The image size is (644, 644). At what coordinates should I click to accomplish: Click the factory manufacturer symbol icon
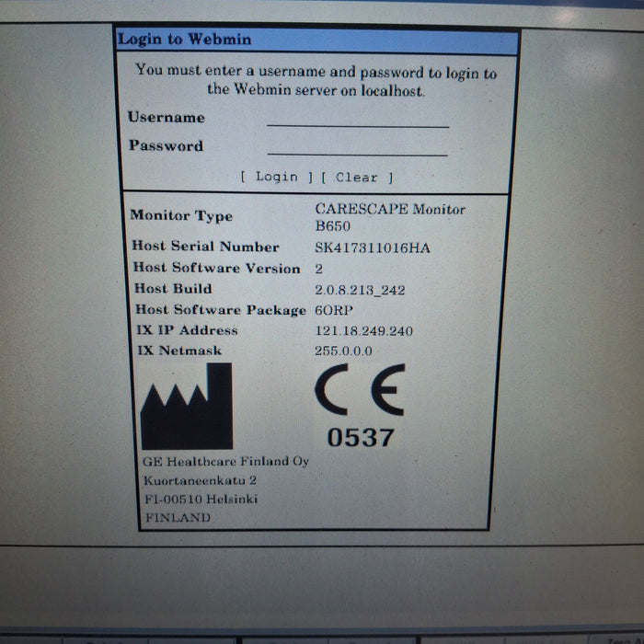tap(187, 406)
